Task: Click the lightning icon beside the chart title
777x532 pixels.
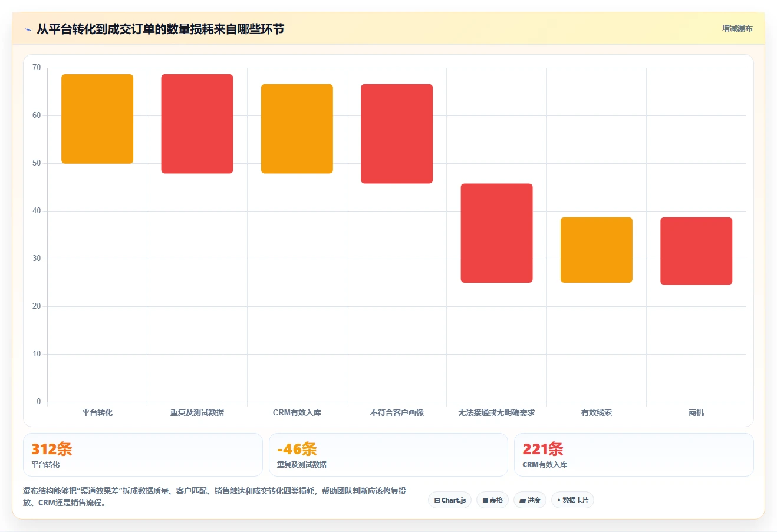Action: pos(28,29)
